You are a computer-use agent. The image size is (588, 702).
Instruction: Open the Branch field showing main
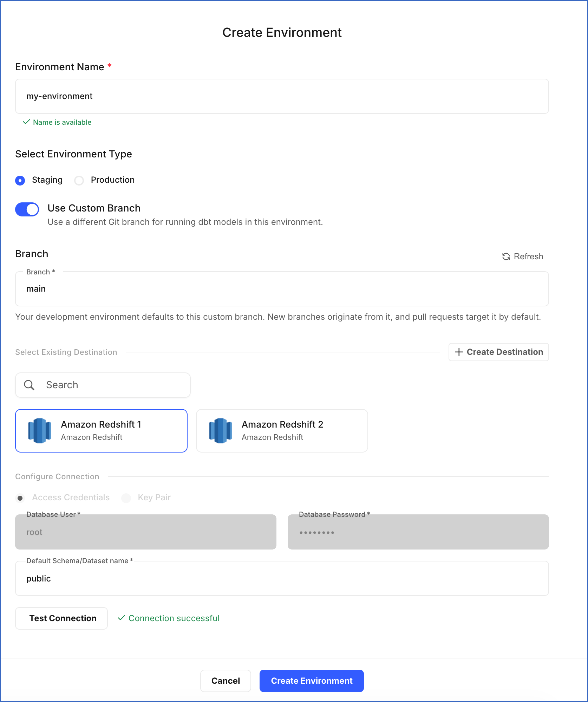(282, 289)
